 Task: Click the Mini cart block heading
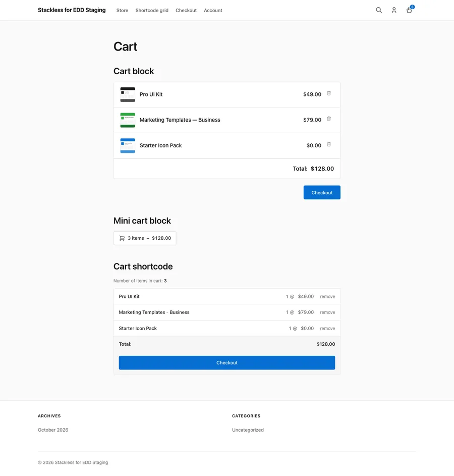(x=142, y=221)
